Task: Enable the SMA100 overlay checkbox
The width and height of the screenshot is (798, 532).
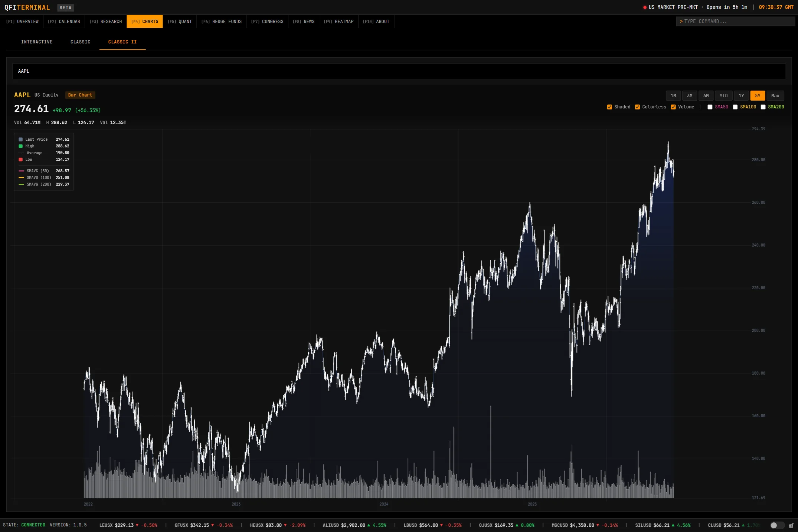Action: pyautogui.click(x=736, y=107)
